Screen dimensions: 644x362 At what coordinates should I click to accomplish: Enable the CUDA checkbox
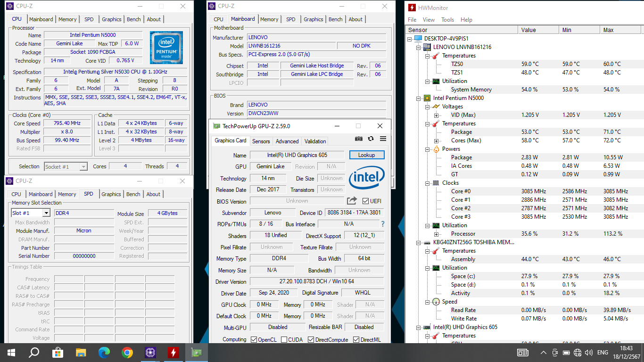click(x=284, y=339)
